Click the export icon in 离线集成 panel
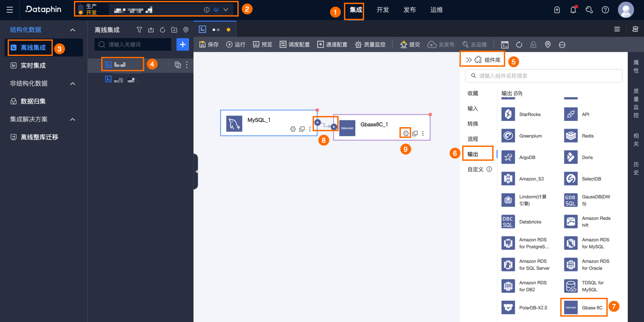This screenshot has height=322, width=644. click(151, 30)
